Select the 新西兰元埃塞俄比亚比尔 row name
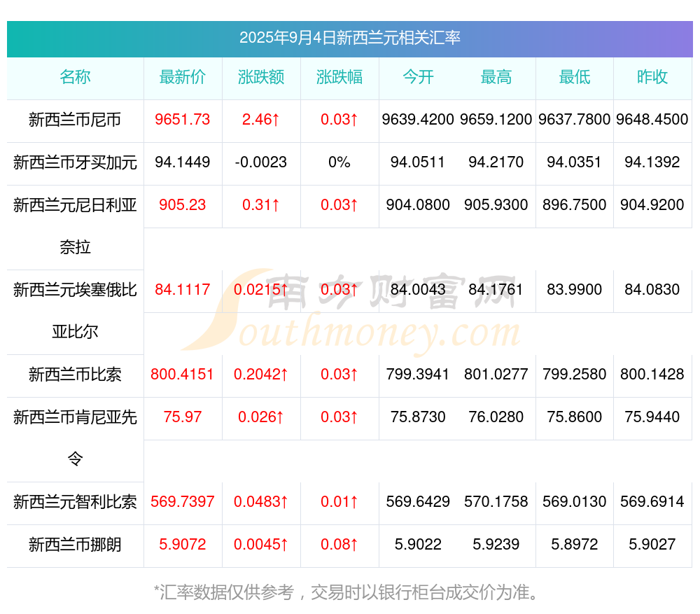 click(x=75, y=311)
